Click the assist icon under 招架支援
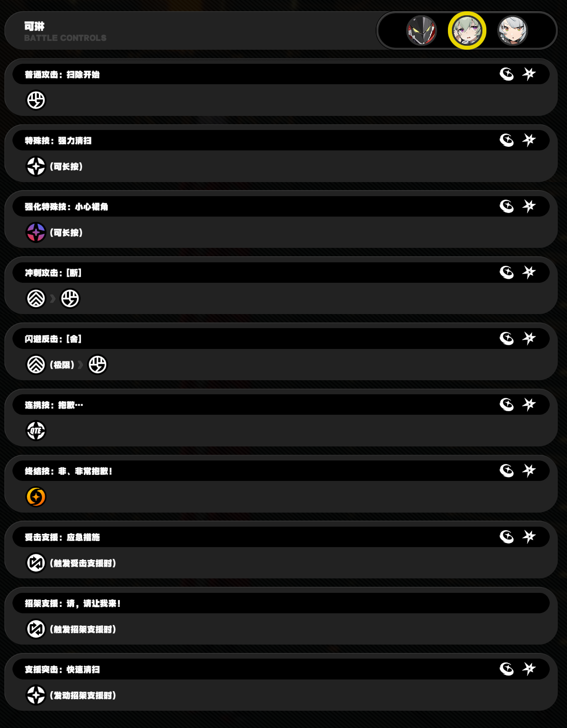 point(36,629)
